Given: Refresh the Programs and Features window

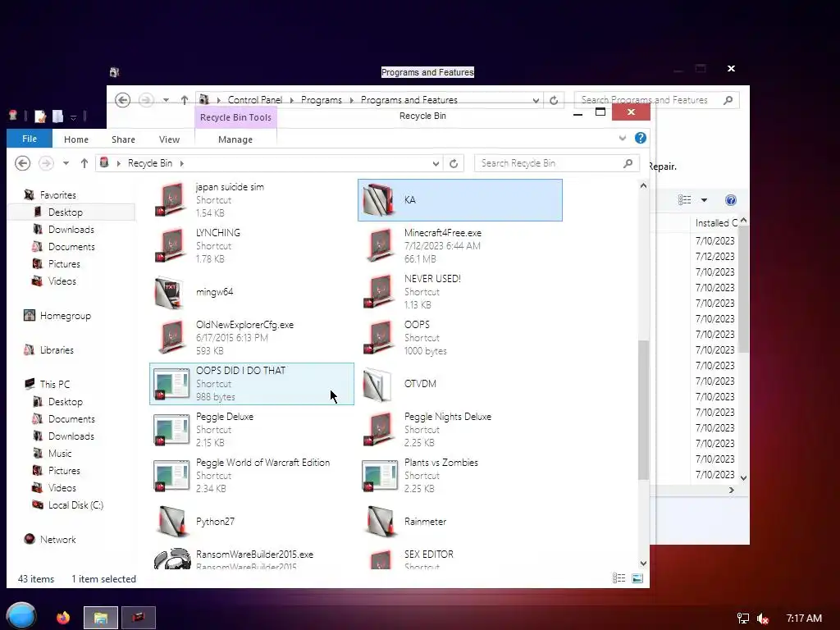Looking at the screenshot, I should (554, 100).
